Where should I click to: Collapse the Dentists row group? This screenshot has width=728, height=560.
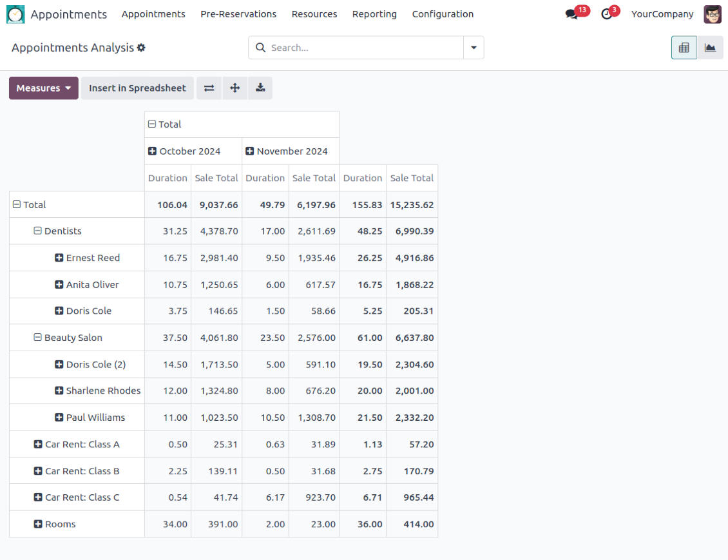[37, 231]
